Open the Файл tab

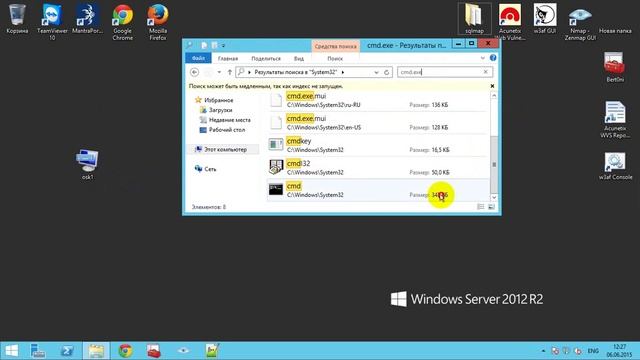(x=198, y=58)
